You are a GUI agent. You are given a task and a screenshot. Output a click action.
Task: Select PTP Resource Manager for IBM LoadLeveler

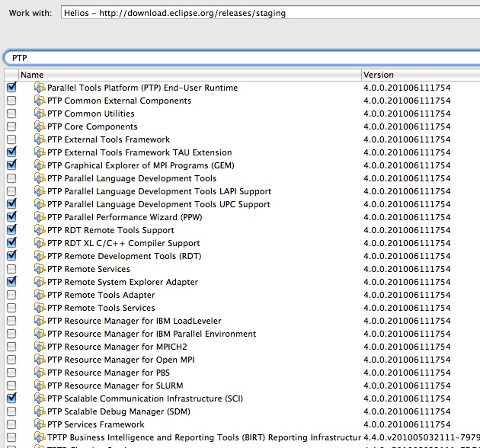(242, 321)
